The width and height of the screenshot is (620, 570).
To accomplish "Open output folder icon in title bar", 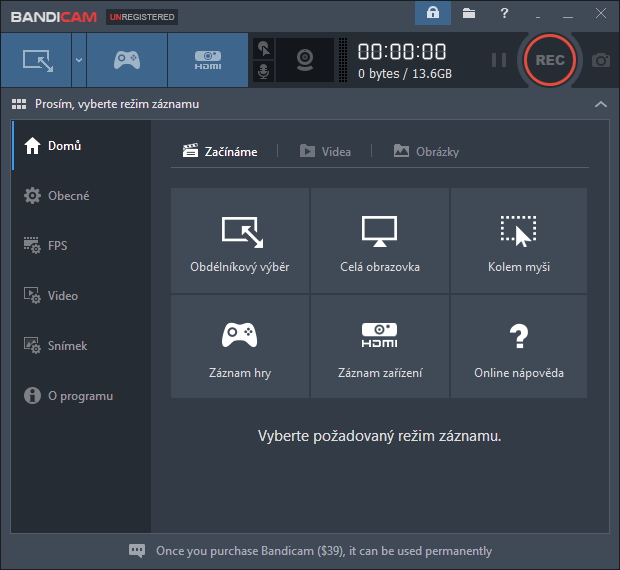I will pyautogui.click(x=469, y=13).
